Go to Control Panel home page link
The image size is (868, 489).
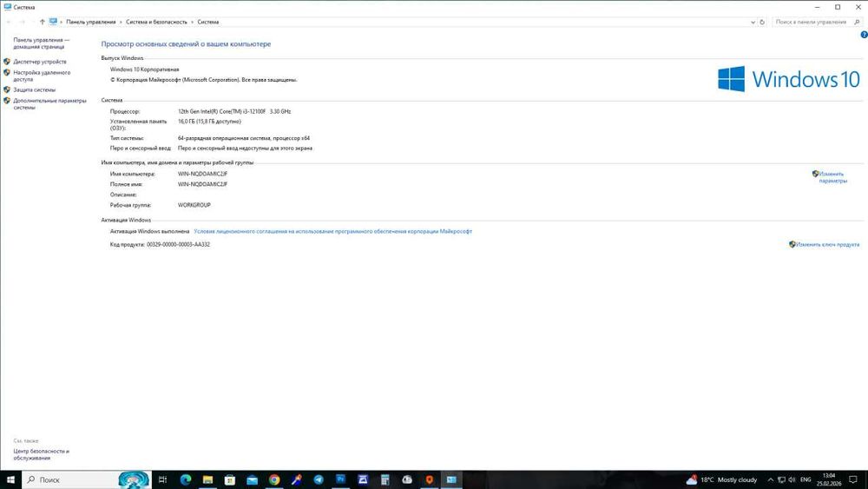[42, 43]
